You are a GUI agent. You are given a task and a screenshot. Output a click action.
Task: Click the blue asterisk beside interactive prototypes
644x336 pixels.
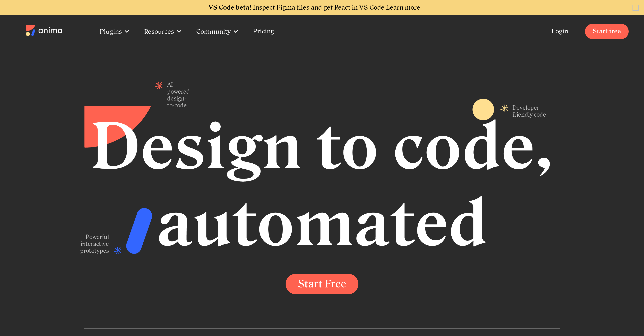pos(117,250)
